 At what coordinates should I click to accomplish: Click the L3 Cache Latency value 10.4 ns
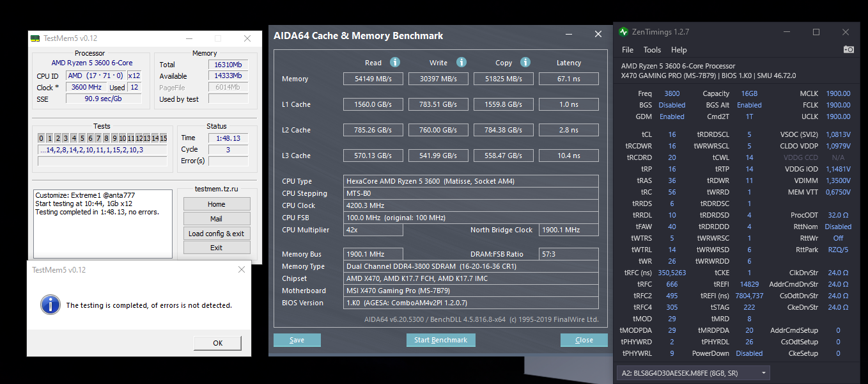click(569, 156)
